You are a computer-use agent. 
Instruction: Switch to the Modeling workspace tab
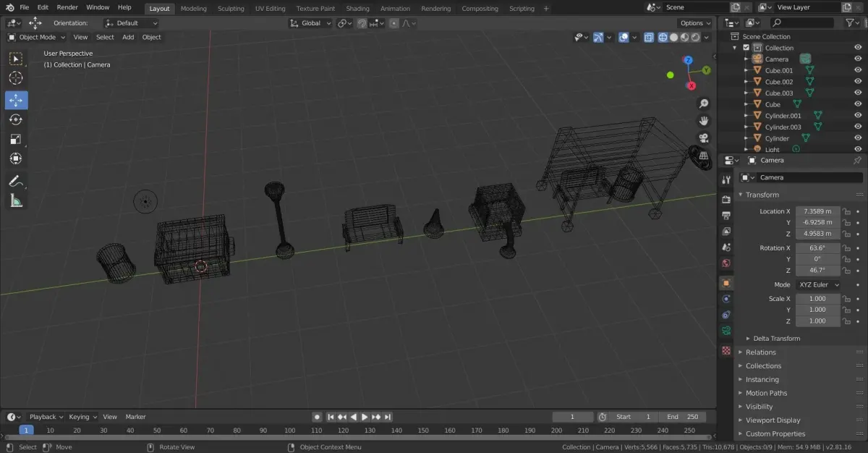[193, 9]
